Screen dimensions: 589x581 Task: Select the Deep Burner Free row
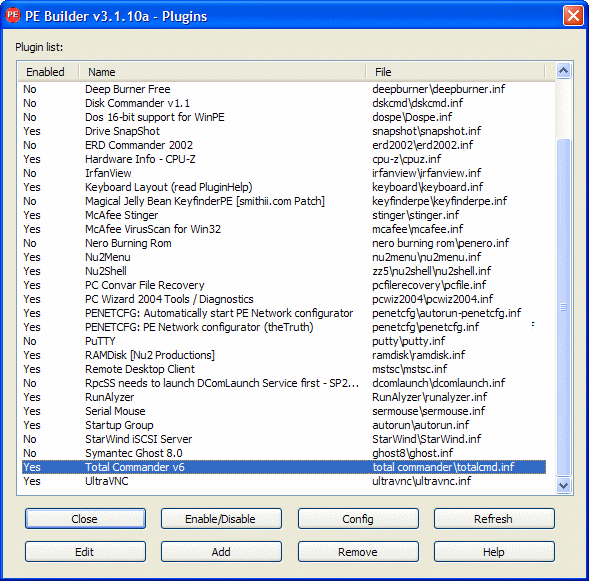[x=284, y=89]
